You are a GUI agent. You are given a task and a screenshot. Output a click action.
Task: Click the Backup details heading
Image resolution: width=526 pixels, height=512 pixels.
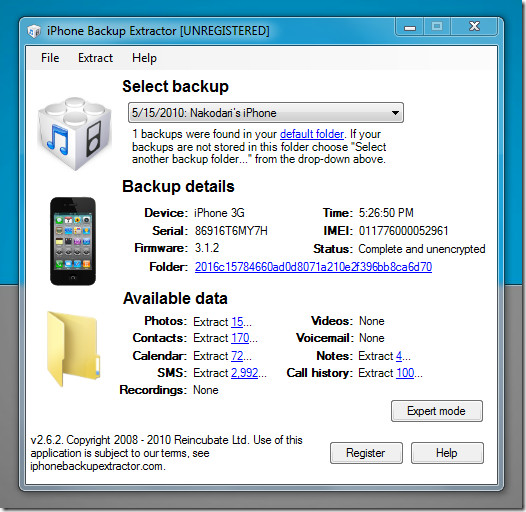point(178,187)
